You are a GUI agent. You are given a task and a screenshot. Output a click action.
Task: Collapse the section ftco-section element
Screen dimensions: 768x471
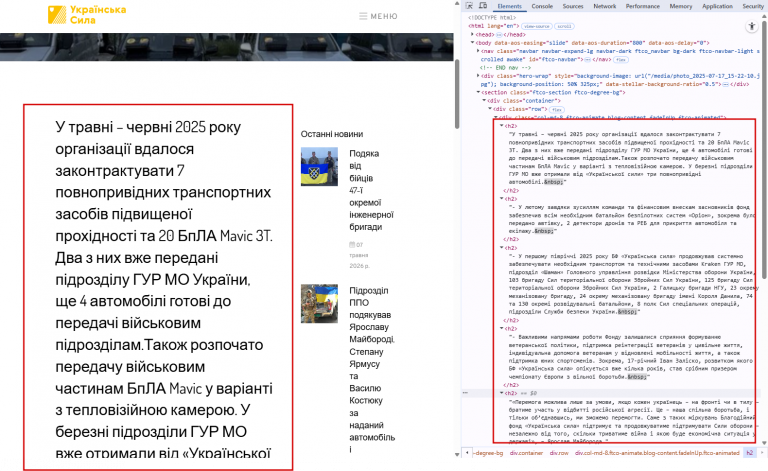(479, 93)
